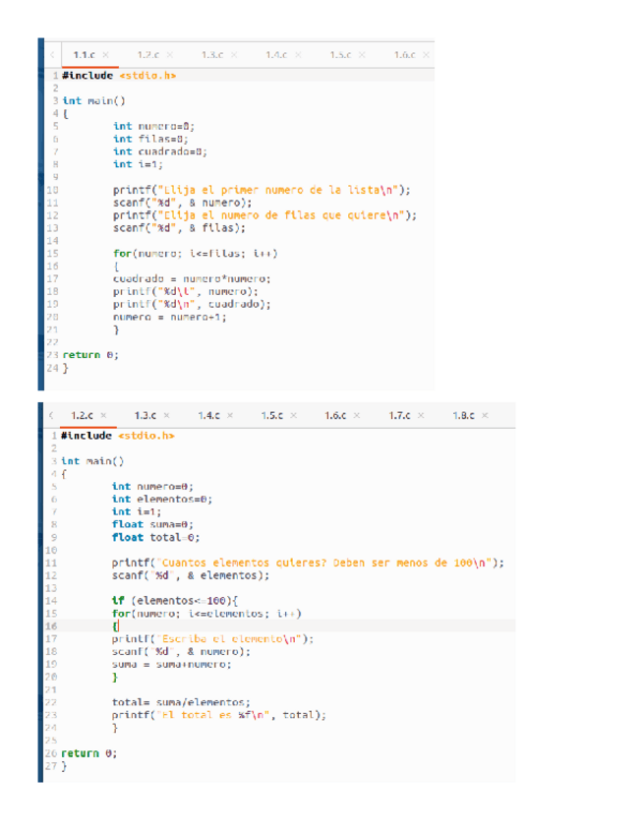The height and width of the screenshot is (834, 644).
Task: Open 1.3.c tab in the lower editor
Action: (x=146, y=416)
